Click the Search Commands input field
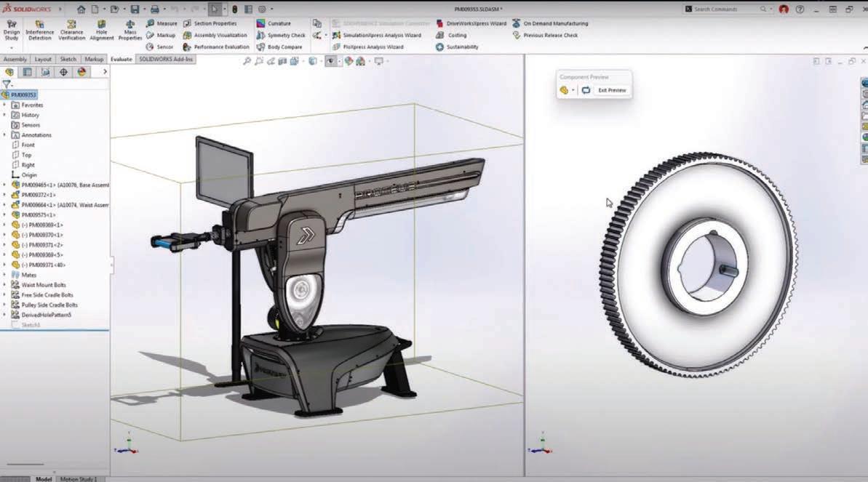The height and width of the screenshot is (482, 868). tap(725, 9)
